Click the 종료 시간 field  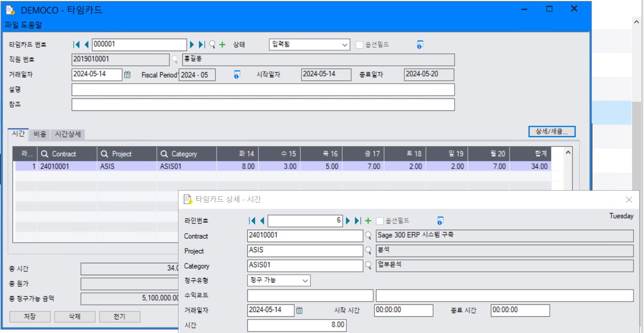pos(520,311)
